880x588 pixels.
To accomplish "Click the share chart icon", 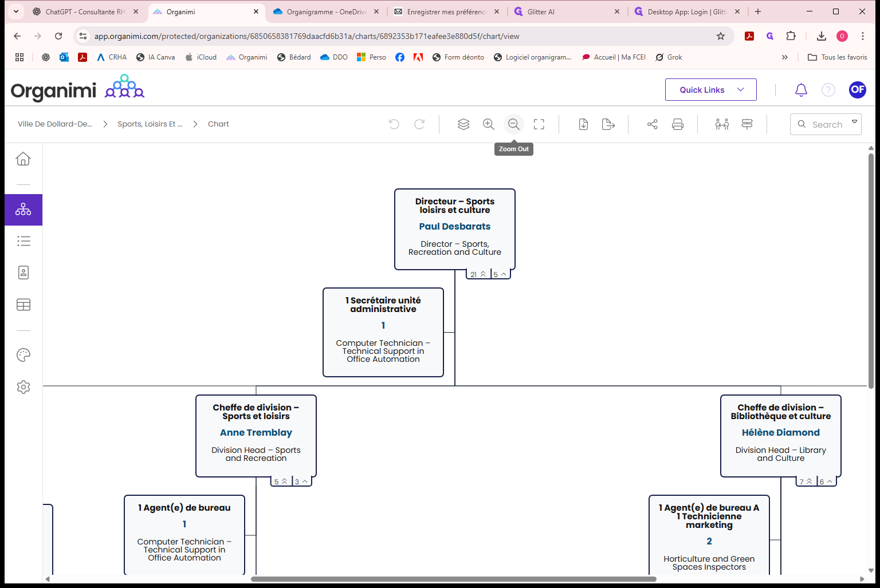I will [x=653, y=124].
